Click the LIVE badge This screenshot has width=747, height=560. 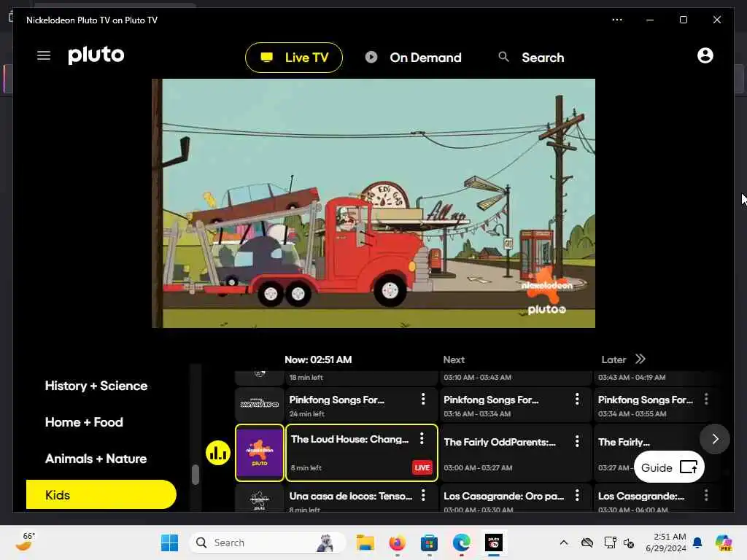tap(422, 467)
